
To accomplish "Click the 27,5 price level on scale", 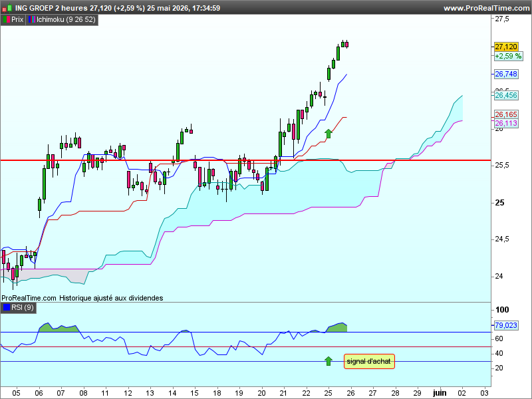I will click(x=502, y=19).
